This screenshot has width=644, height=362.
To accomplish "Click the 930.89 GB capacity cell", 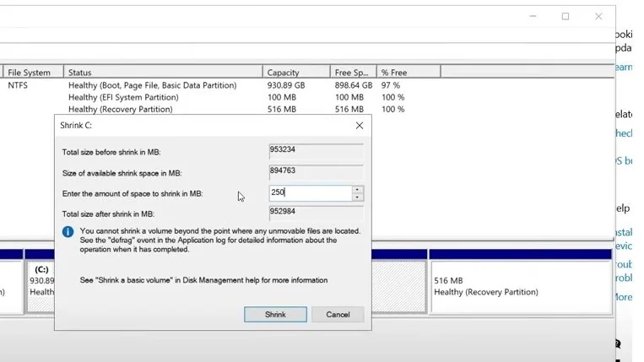I will point(286,85).
